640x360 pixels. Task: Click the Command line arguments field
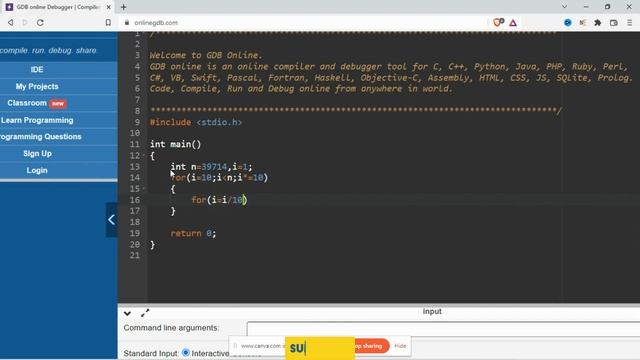(443, 329)
